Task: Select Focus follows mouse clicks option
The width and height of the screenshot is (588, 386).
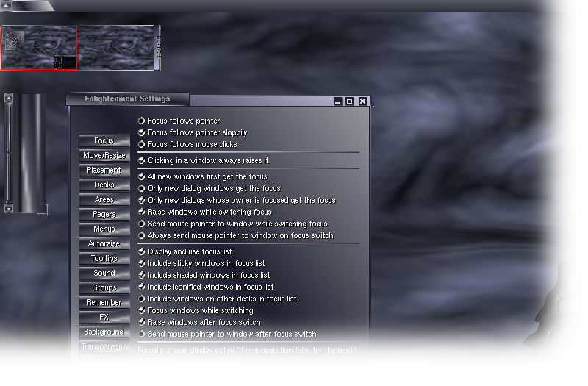Action: pos(141,144)
